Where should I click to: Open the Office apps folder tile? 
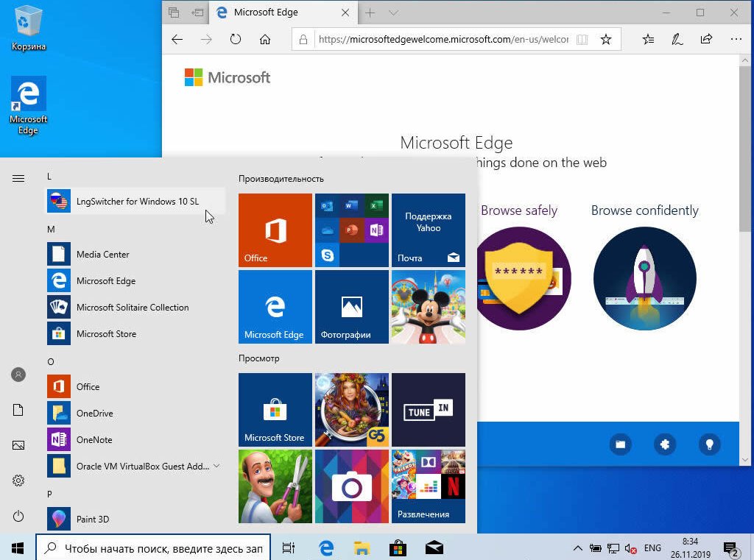click(351, 230)
